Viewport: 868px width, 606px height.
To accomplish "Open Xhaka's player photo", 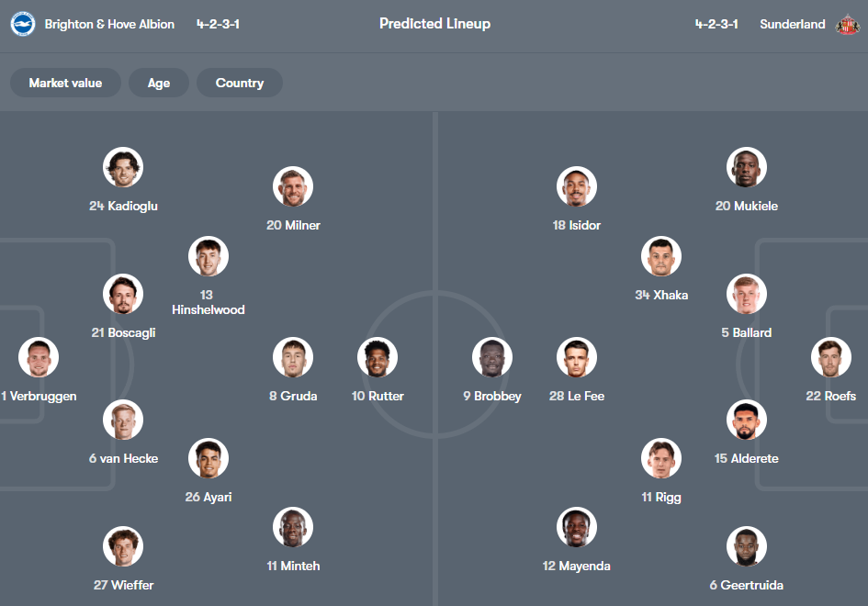I will pyautogui.click(x=661, y=256).
